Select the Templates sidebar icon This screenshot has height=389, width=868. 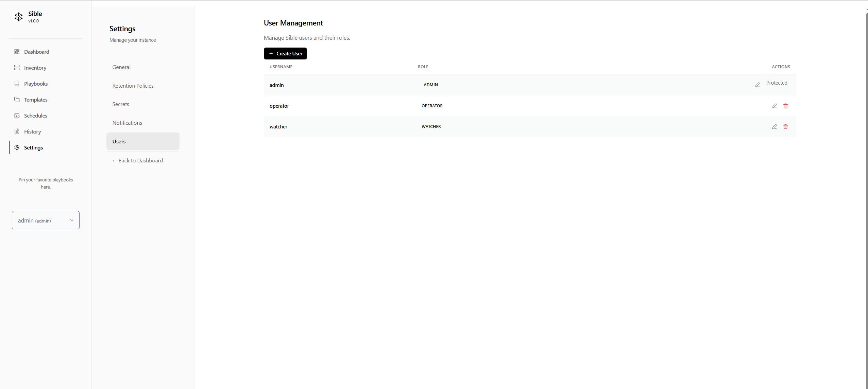[17, 100]
